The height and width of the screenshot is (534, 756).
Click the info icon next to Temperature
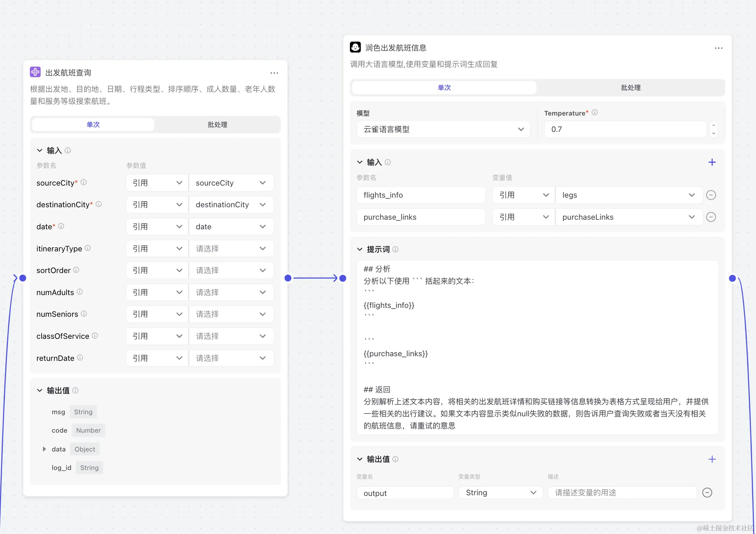click(x=595, y=113)
